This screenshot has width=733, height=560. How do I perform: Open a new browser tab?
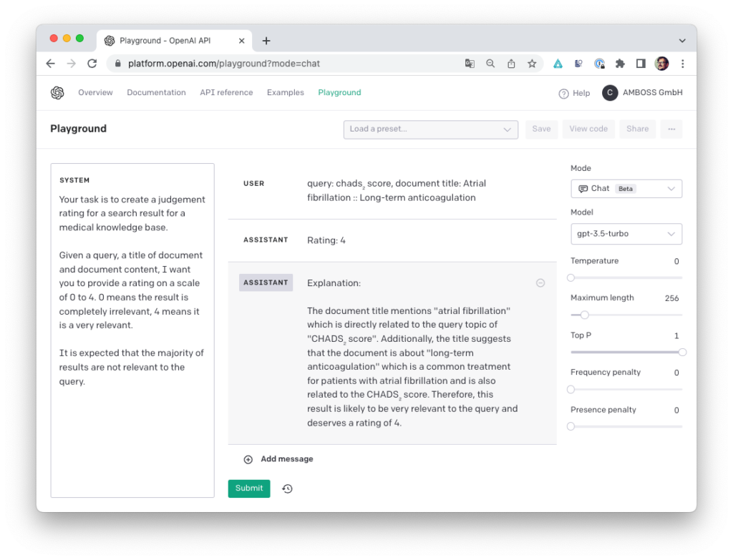266,41
